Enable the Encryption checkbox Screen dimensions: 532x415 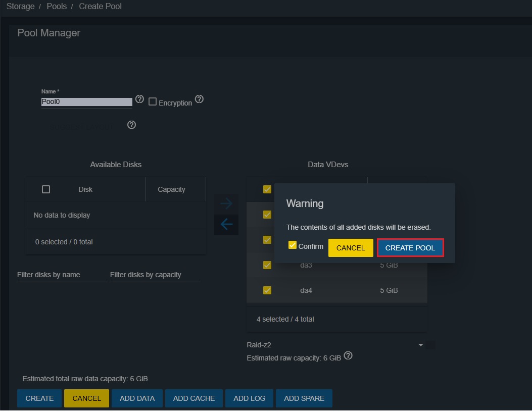[153, 102]
